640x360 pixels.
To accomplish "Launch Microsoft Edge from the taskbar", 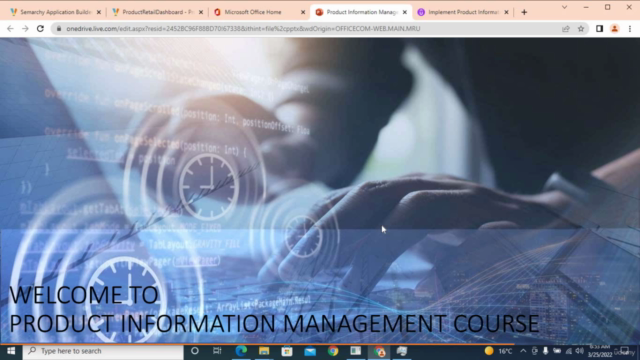I will pyautogui.click(x=241, y=351).
